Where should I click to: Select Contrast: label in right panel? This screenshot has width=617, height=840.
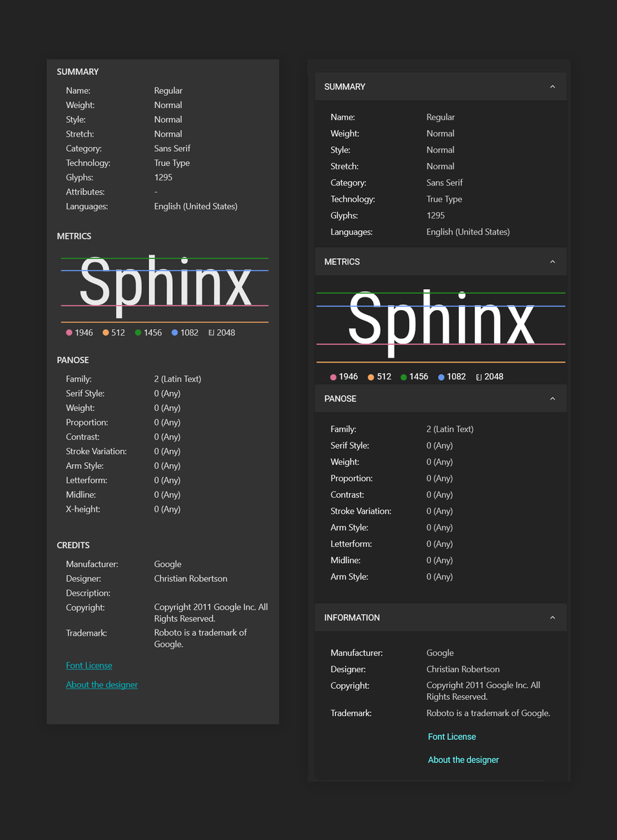pos(348,495)
